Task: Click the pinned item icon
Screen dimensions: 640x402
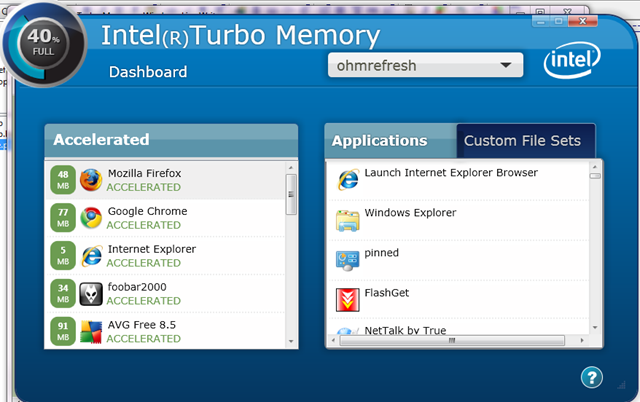Action: coord(347,260)
